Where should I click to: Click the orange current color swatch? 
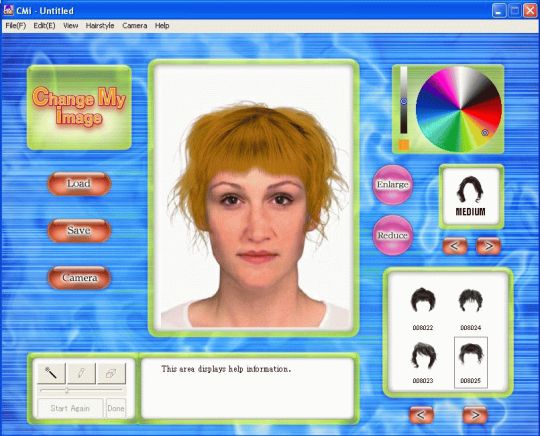(x=404, y=145)
